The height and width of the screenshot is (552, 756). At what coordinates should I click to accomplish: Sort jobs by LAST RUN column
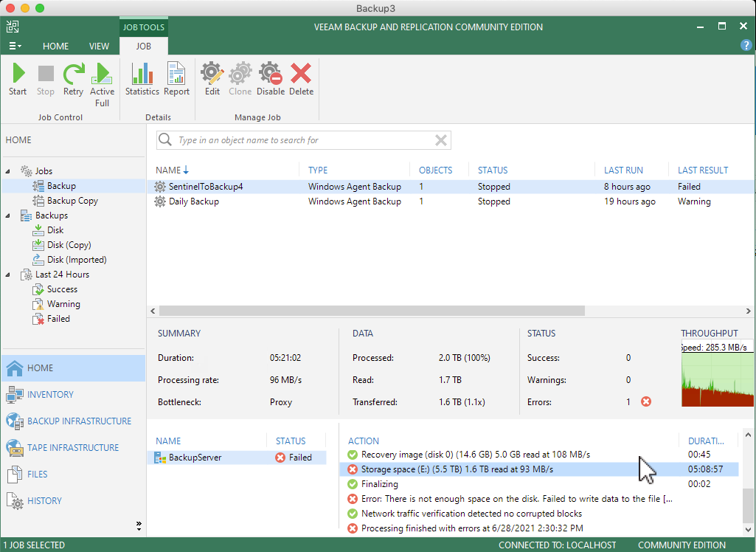point(623,170)
